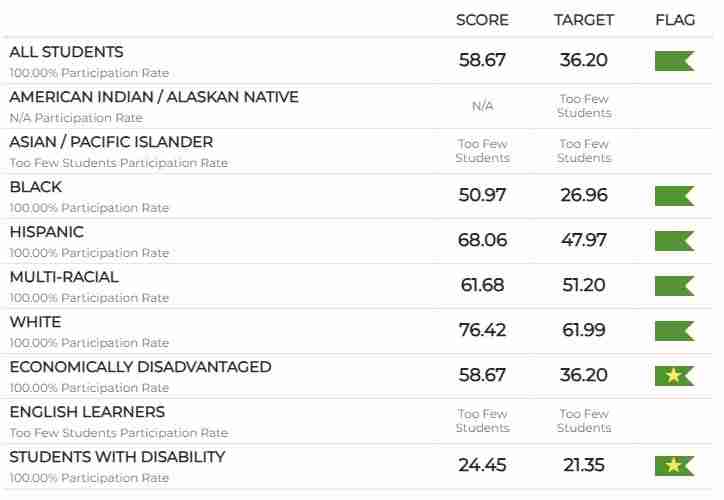
Task: Click the Asian / Pacific Islander label
Action: click(x=111, y=142)
